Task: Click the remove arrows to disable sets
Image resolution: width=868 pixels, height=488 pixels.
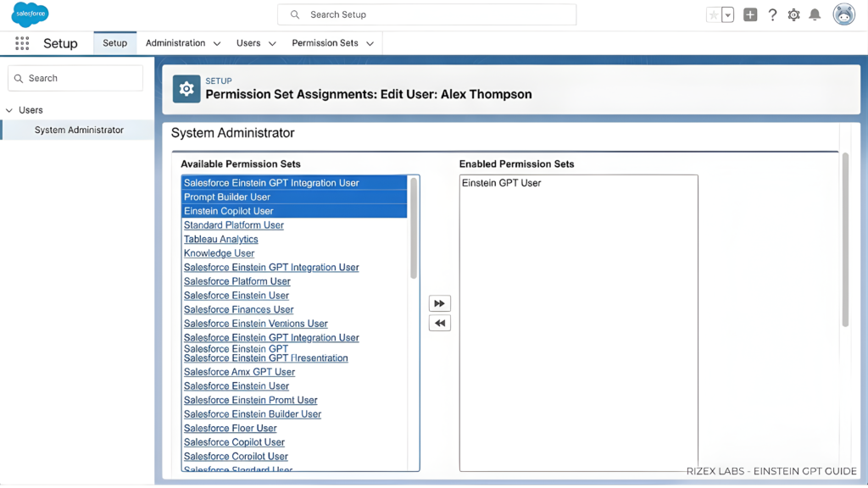Action: pyautogui.click(x=439, y=323)
